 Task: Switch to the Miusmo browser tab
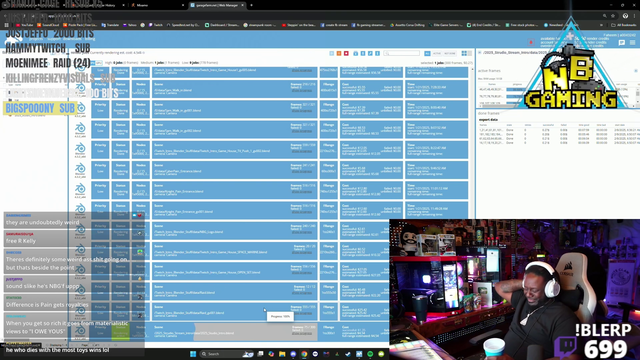tap(157, 5)
